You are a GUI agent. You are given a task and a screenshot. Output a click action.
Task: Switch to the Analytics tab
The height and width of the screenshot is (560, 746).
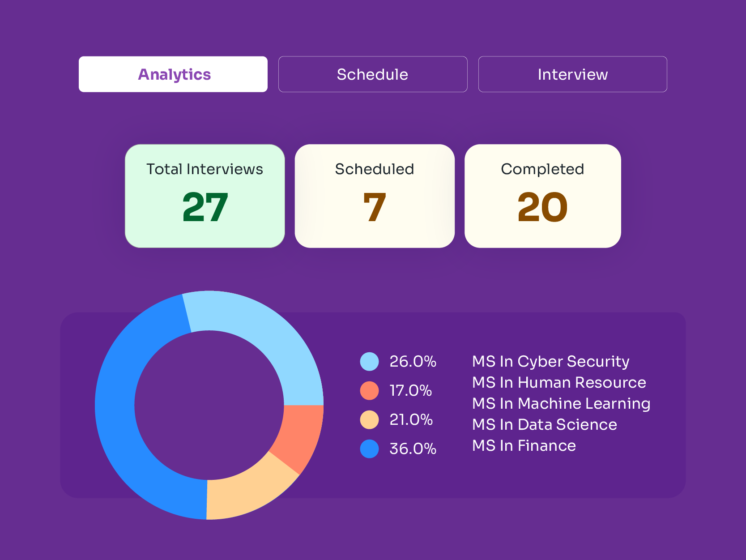173,74
